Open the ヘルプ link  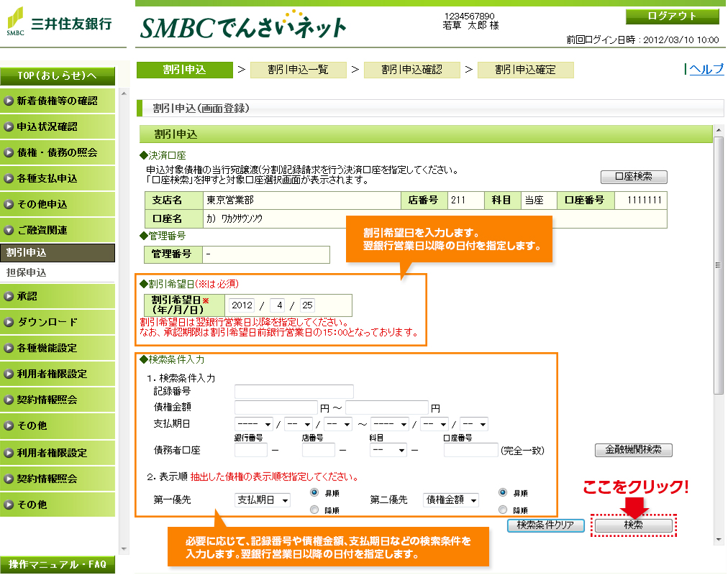[x=706, y=69]
